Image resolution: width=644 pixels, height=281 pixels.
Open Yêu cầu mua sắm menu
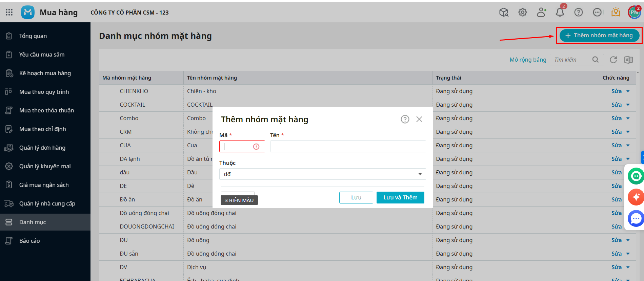tap(45, 55)
